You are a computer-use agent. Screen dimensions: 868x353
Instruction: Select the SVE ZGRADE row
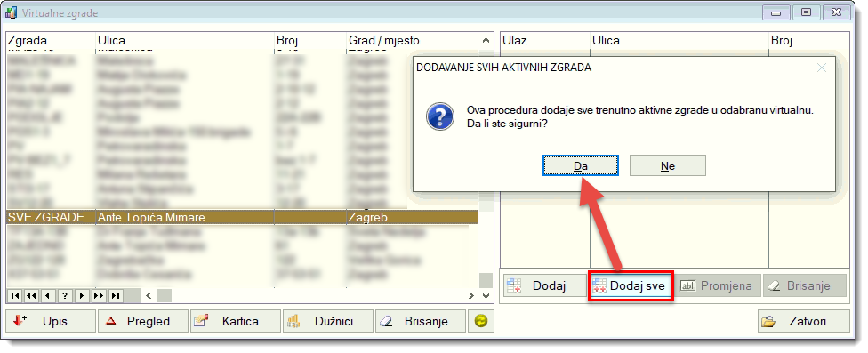[x=242, y=217]
